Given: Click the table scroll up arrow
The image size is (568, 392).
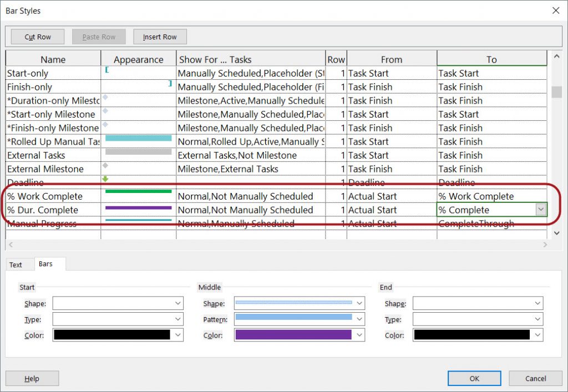Looking at the screenshot, I should pyautogui.click(x=556, y=57).
